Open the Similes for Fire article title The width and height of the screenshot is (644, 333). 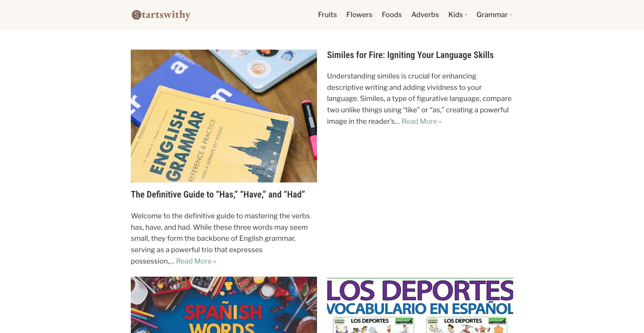click(410, 55)
